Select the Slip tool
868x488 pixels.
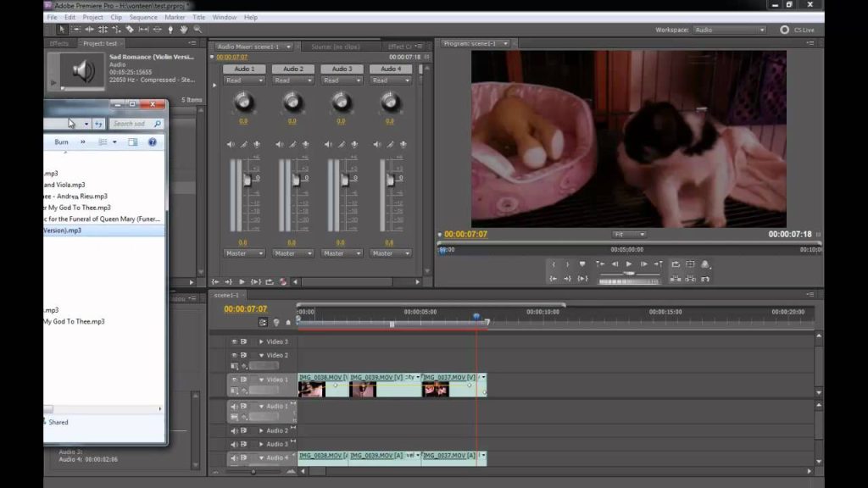pyautogui.click(x=143, y=30)
